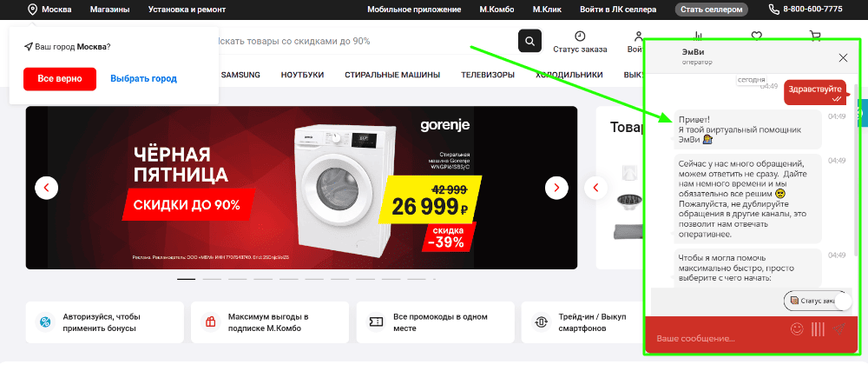This screenshot has width=868, height=371.
Task: Select the Статус заказа quick reply chip
Action: pos(815,301)
